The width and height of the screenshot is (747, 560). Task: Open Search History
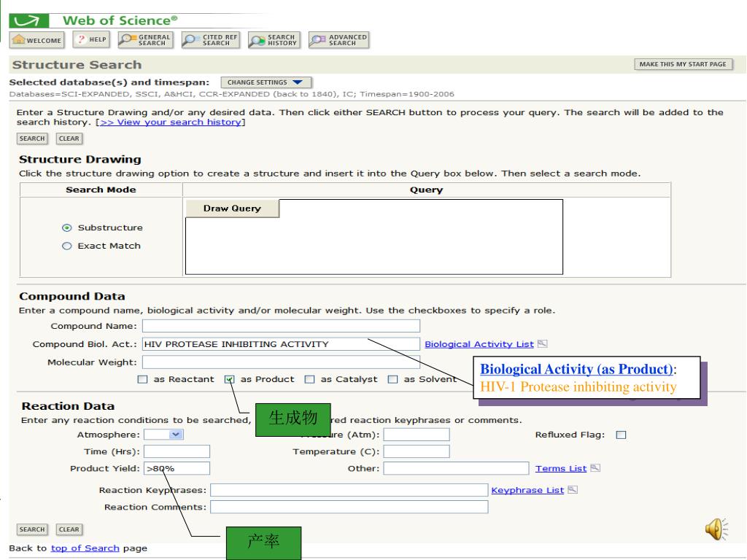tap(274, 40)
